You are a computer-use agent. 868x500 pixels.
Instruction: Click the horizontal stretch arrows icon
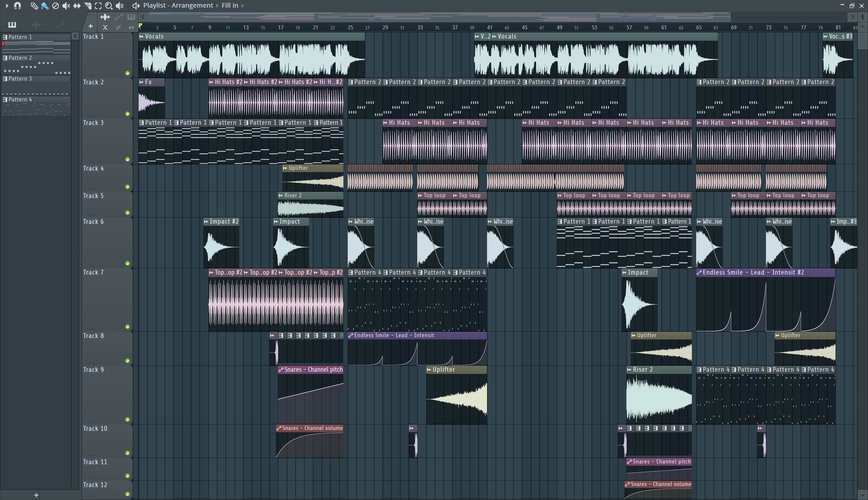point(131,27)
